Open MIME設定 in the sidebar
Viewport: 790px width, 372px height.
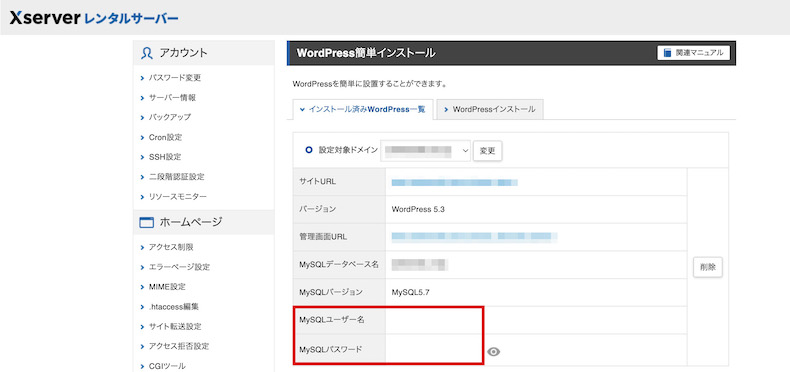click(167, 287)
